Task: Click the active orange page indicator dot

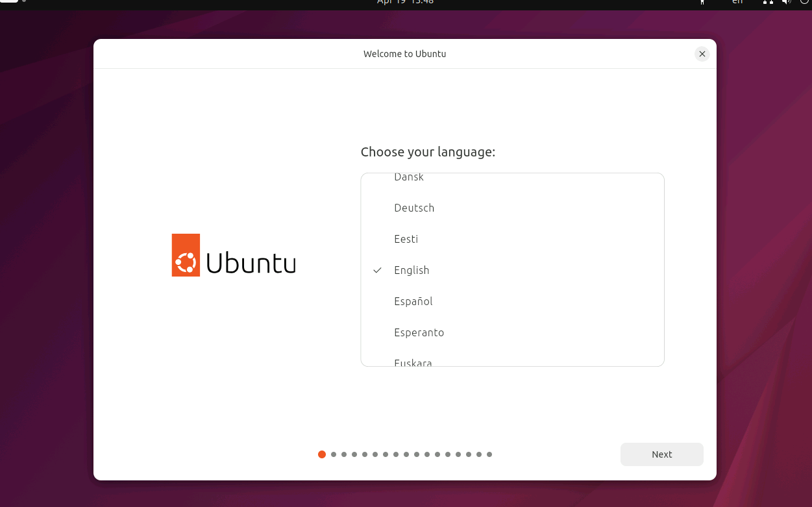Action: tap(322, 454)
